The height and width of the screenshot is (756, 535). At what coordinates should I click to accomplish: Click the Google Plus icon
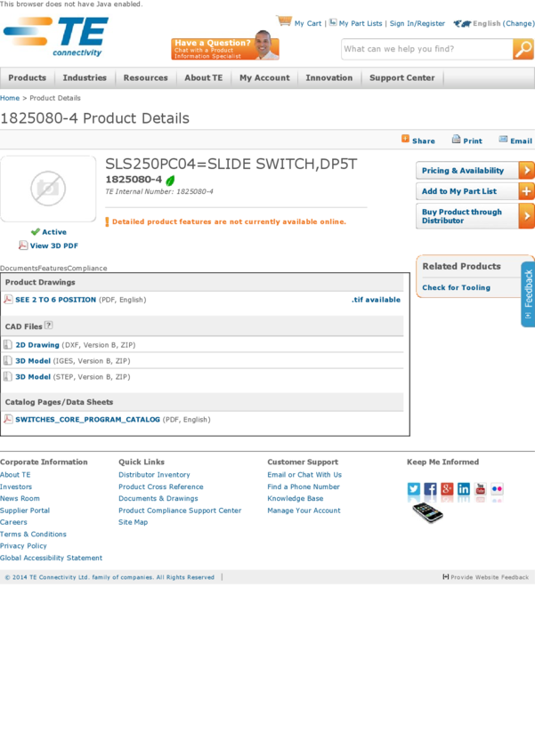tap(447, 489)
